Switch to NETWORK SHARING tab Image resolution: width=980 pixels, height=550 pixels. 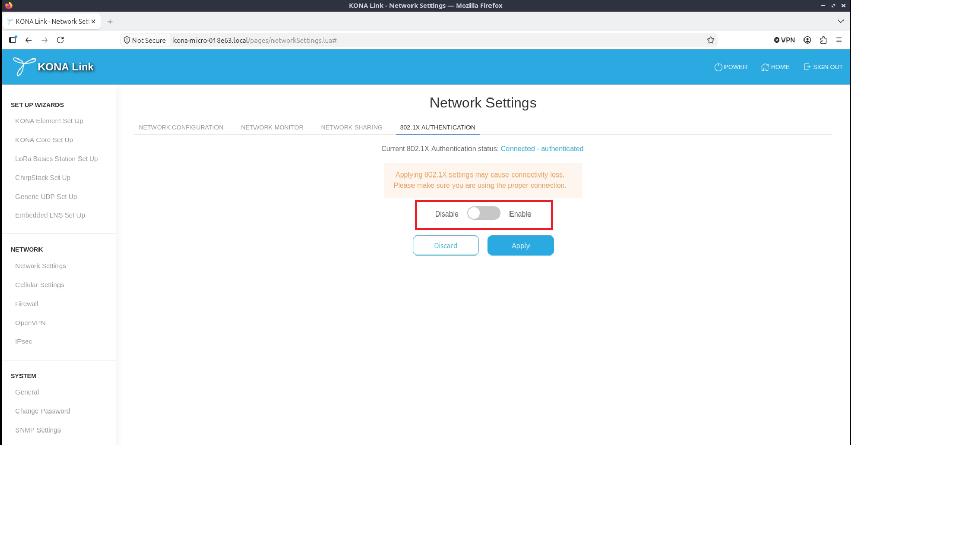coord(351,128)
